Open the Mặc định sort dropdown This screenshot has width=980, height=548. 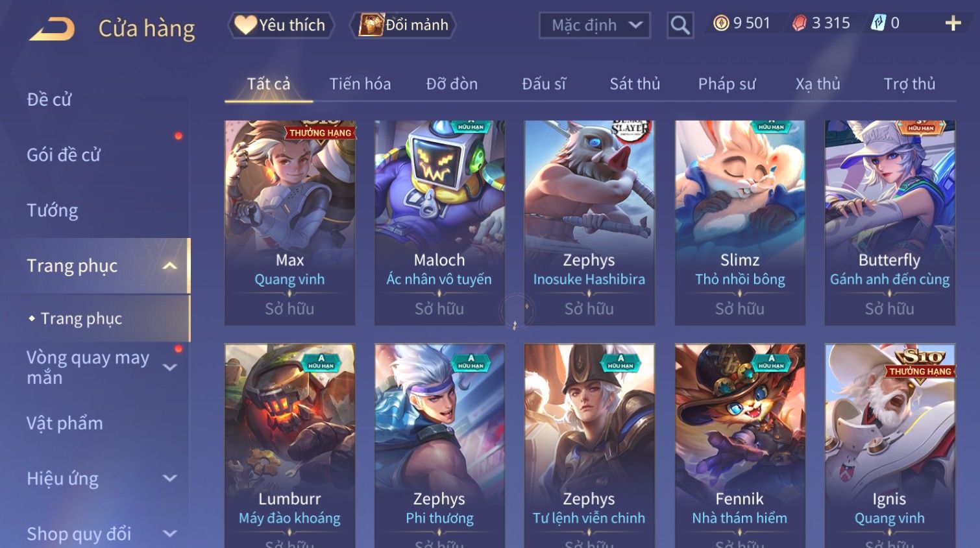pos(594,25)
